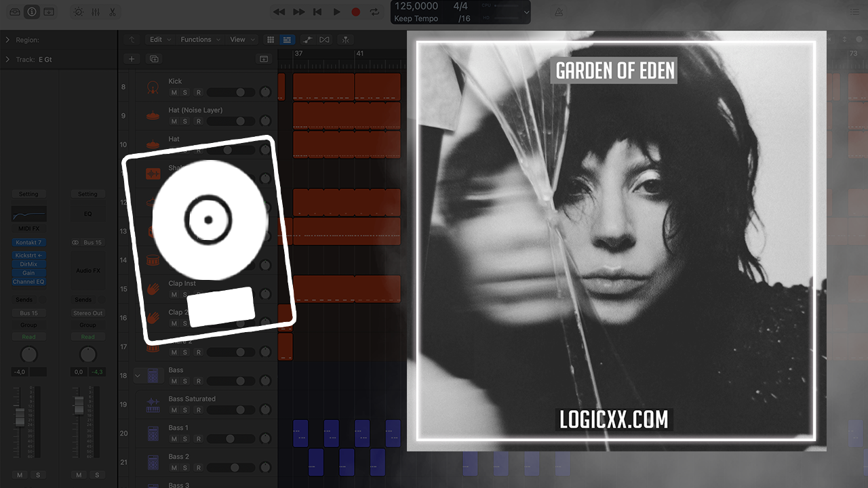Expand the Region inspector section
Viewport: 868px width, 488px height.
click(7, 40)
